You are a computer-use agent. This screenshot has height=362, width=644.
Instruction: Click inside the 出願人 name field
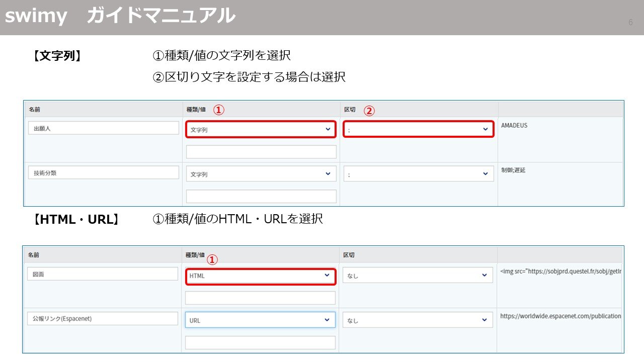pyautogui.click(x=103, y=127)
